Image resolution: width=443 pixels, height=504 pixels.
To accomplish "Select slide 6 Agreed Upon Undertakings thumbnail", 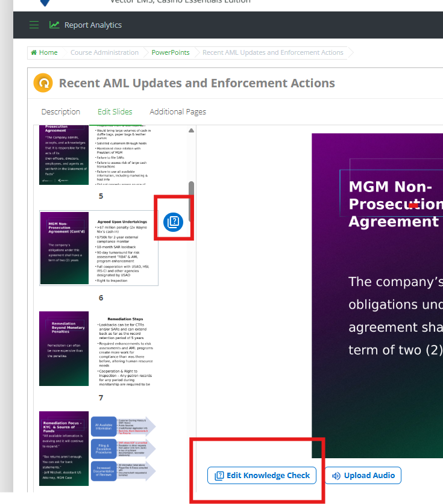I will pos(99,248).
